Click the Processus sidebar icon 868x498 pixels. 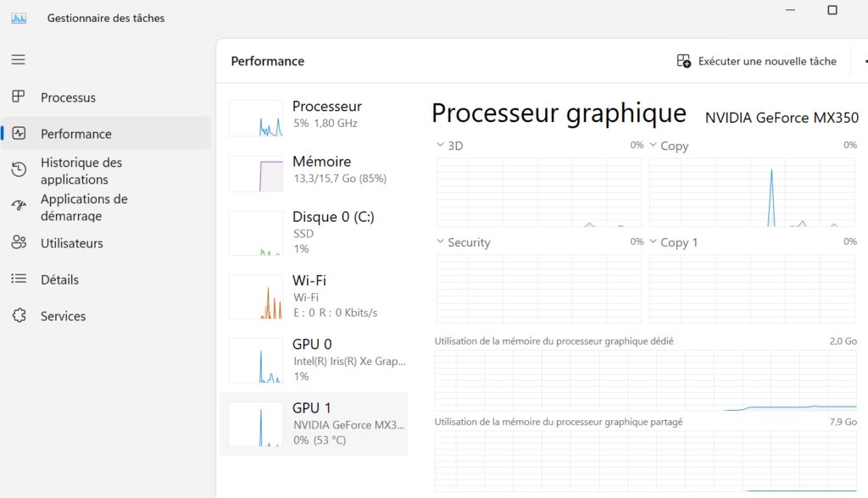(19, 97)
